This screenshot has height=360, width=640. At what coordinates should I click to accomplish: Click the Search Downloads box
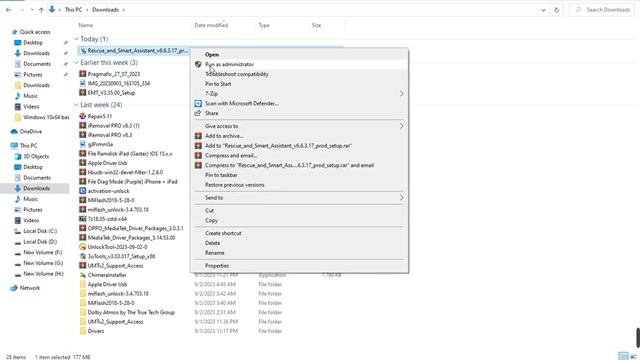(602, 10)
